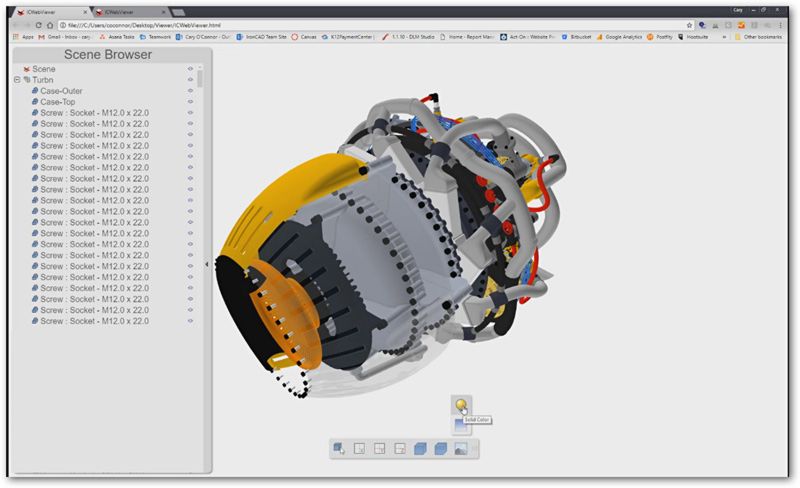
Task: Open the Teamwork bookmark
Action: coord(156,37)
